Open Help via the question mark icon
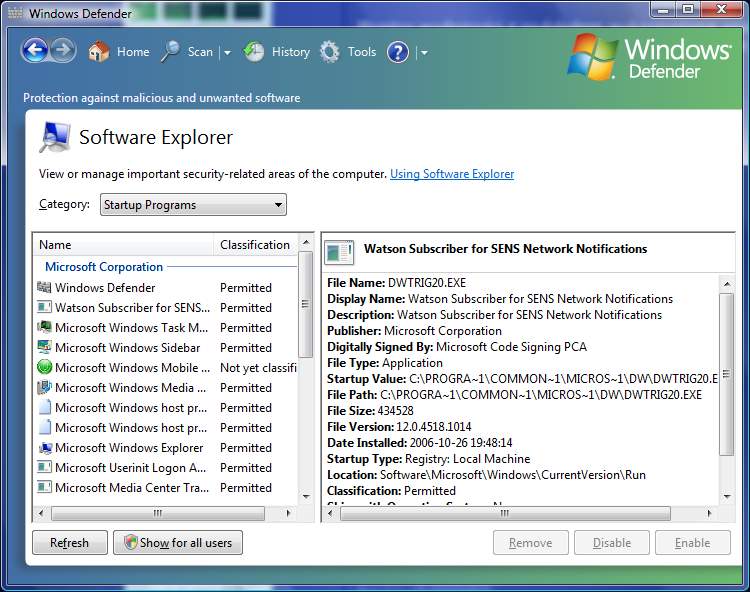The height and width of the screenshot is (592, 750). pyautogui.click(x=398, y=52)
